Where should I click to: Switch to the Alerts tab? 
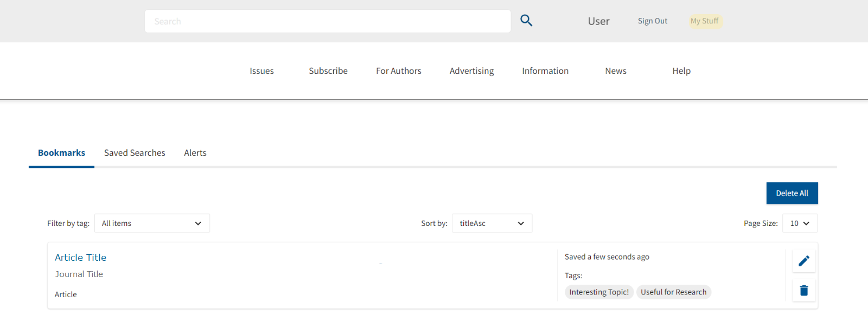[195, 153]
